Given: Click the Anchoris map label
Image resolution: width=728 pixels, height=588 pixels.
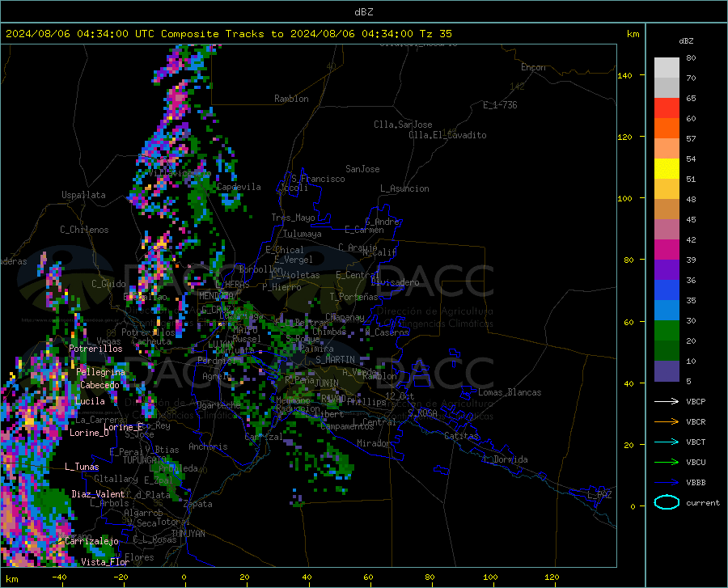Looking at the screenshot, I should tap(208, 446).
